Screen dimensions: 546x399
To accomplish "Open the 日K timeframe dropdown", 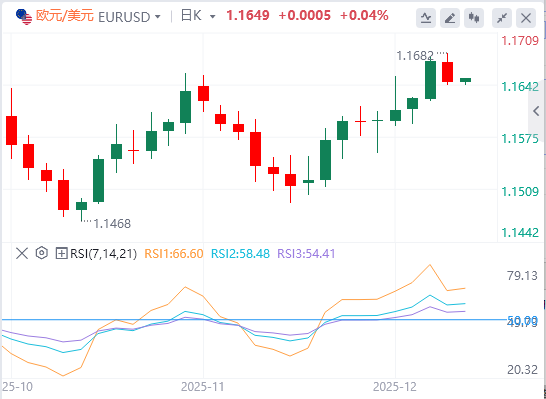I will pos(198,16).
